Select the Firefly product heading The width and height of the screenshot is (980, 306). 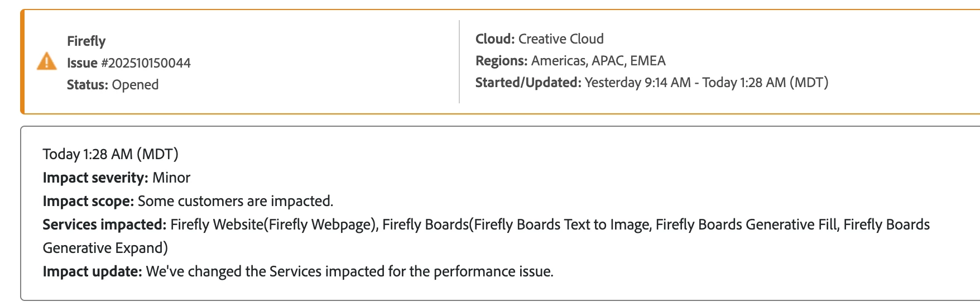point(86,41)
